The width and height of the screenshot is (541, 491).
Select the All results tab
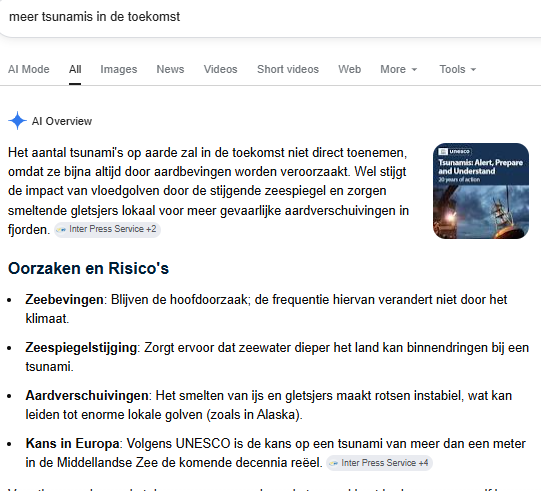[75, 69]
